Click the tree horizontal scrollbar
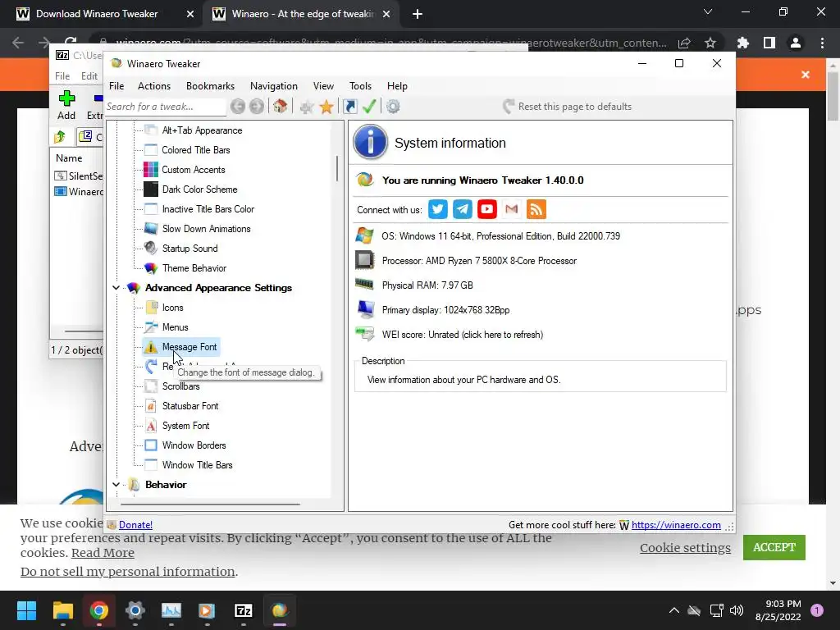 pos(210,504)
